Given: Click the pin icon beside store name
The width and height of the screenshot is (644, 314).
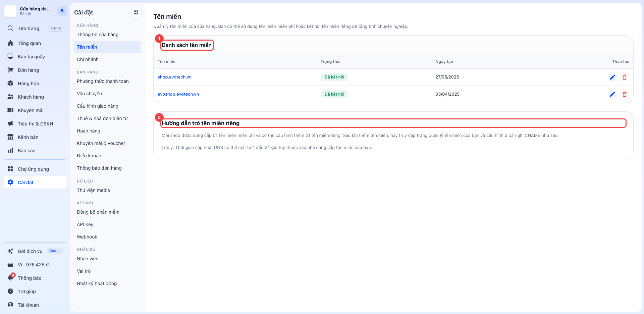Looking at the screenshot, I should pyautogui.click(x=62, y=11).
